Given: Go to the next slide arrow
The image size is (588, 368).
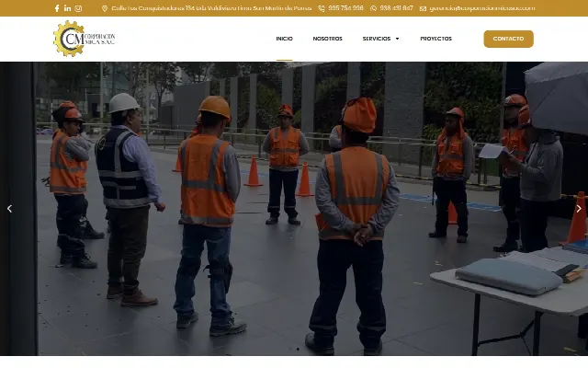Looking at the screenshot, I should (579, 209).
